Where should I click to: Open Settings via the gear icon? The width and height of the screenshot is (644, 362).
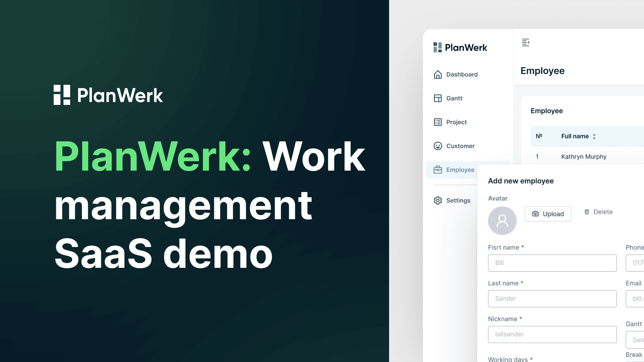[438, 200]
